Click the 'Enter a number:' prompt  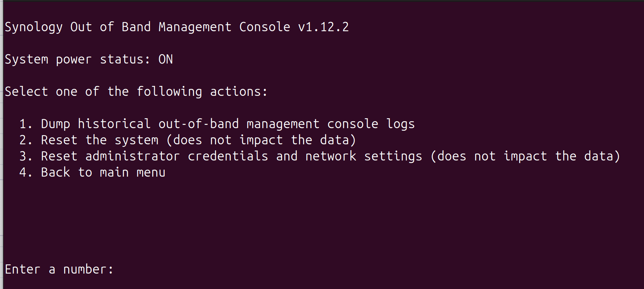tap(59, 270)
